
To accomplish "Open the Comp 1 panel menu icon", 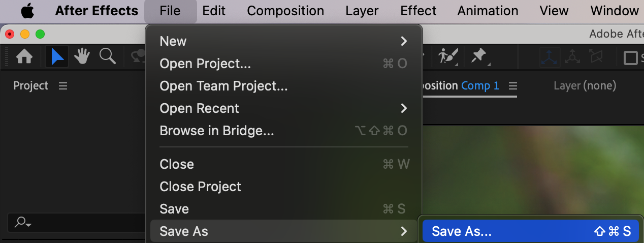I will coord(512,85).
